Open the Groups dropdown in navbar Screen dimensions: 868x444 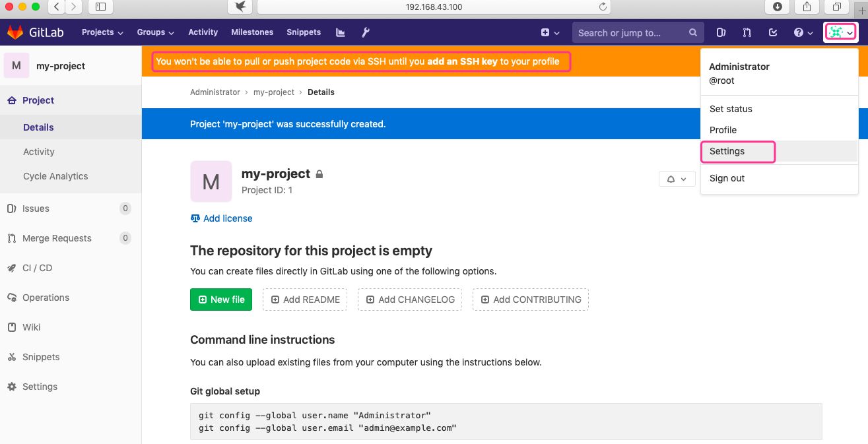tap(155, 32)
